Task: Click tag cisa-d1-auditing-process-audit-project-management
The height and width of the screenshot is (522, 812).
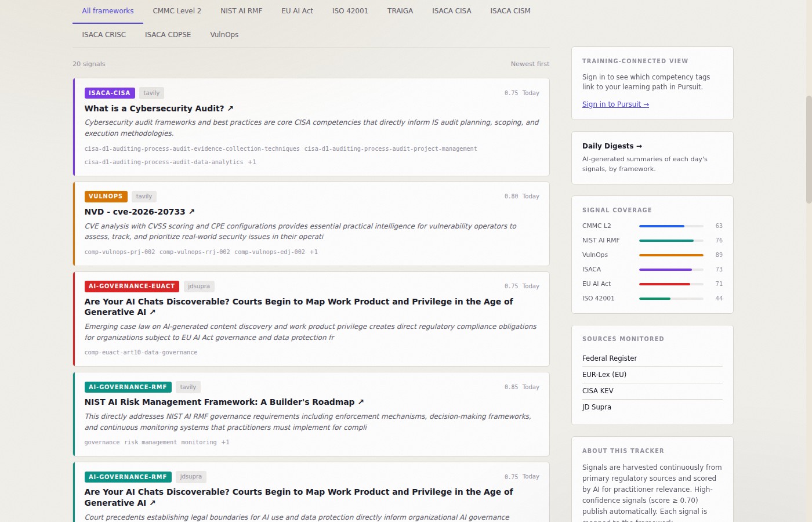Action: [390, 149]
